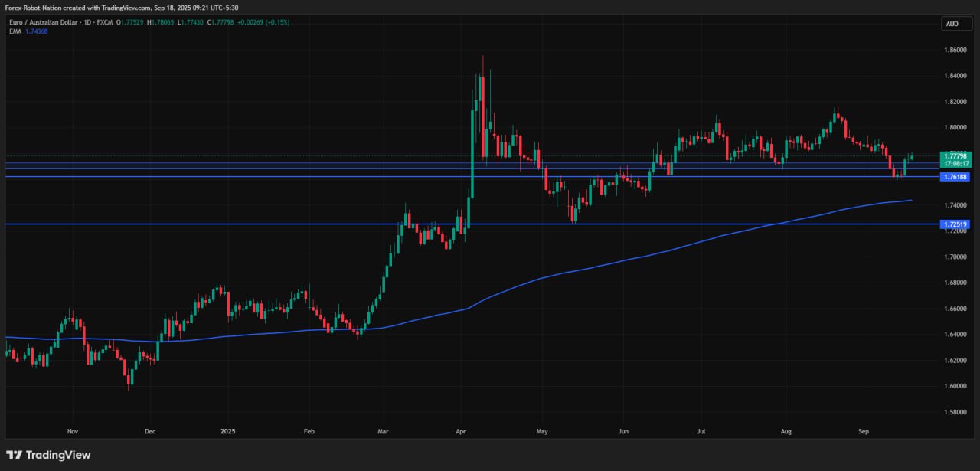This screenshot has height=471, width=980.
Task: Click the bar countdown timer 17:08:17
Action: (956, 164)
